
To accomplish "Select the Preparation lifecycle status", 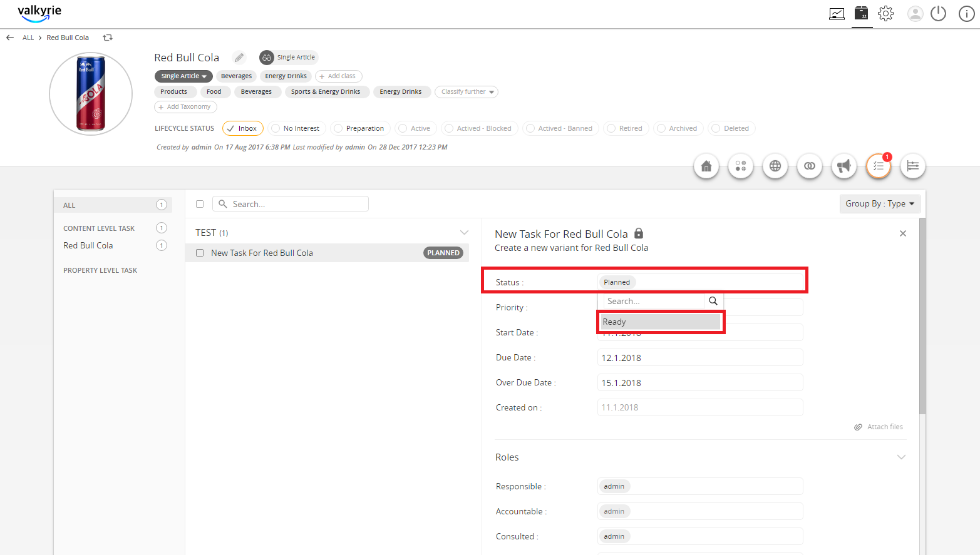I will (361, 128).
